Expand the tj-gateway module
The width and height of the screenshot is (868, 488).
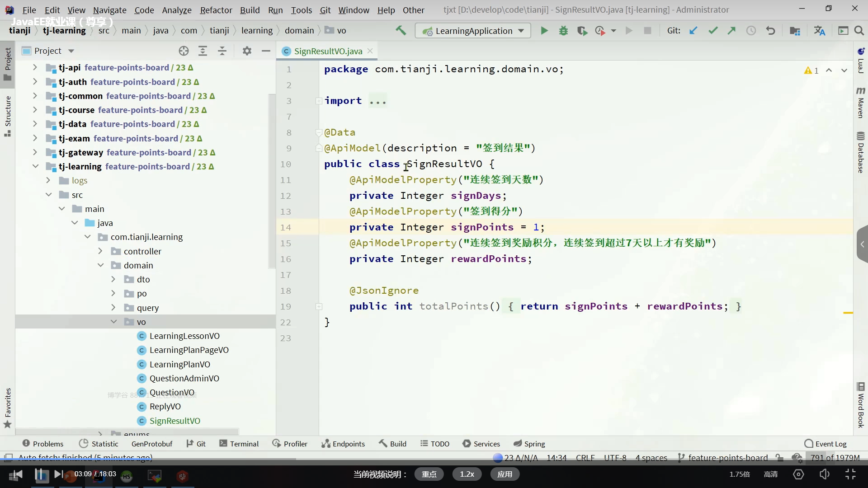coord(35,152)
